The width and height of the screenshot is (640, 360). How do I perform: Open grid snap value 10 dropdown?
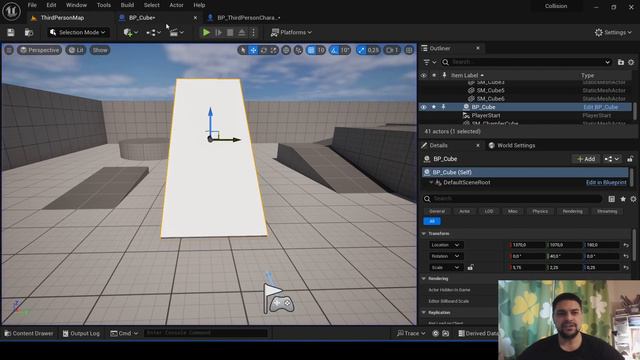[321, 50]
